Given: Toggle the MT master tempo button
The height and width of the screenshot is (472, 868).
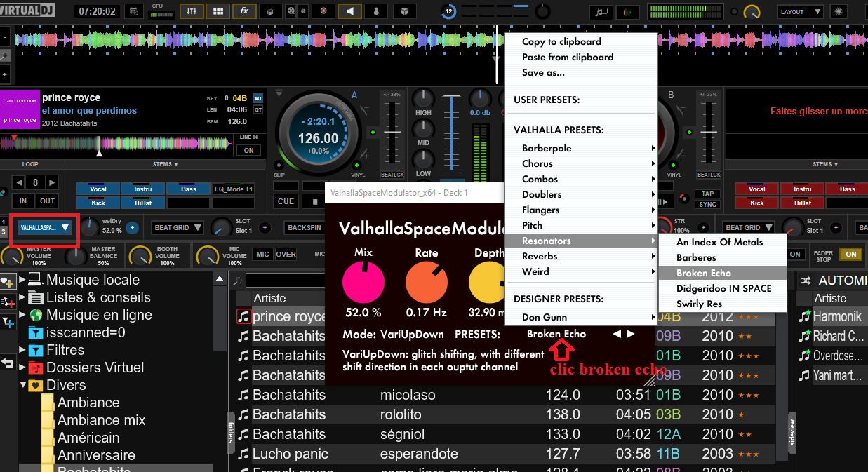Looking at the screenshot, I should (x=258, y=97).
